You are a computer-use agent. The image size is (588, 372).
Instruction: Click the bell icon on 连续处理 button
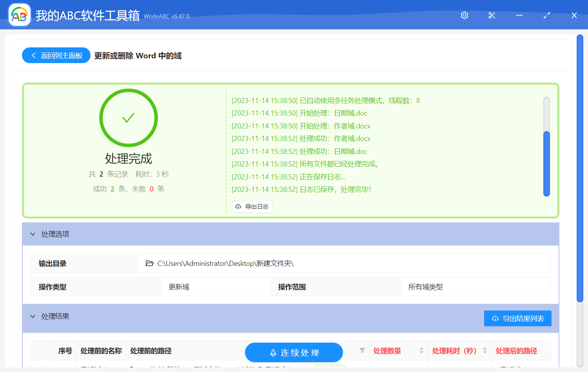click(272, 352)
